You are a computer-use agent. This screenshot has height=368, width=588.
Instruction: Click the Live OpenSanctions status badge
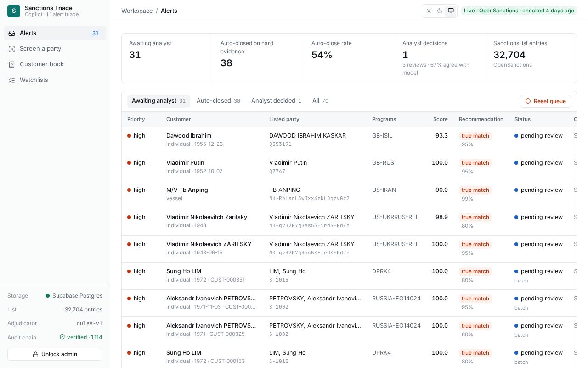click(519, 11)
